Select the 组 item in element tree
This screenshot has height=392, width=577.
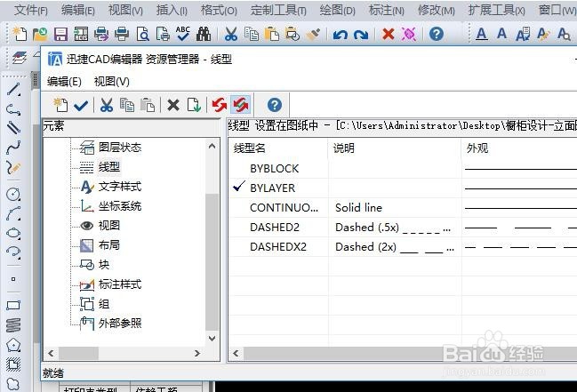pyautogui.click(x=104, y=304)
